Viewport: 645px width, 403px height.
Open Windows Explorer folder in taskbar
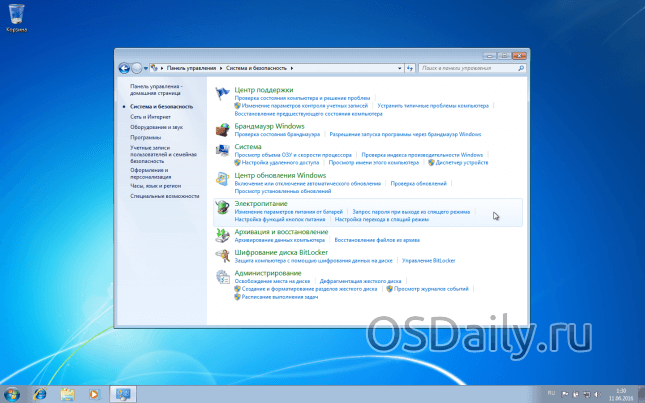tap(67, 394)
